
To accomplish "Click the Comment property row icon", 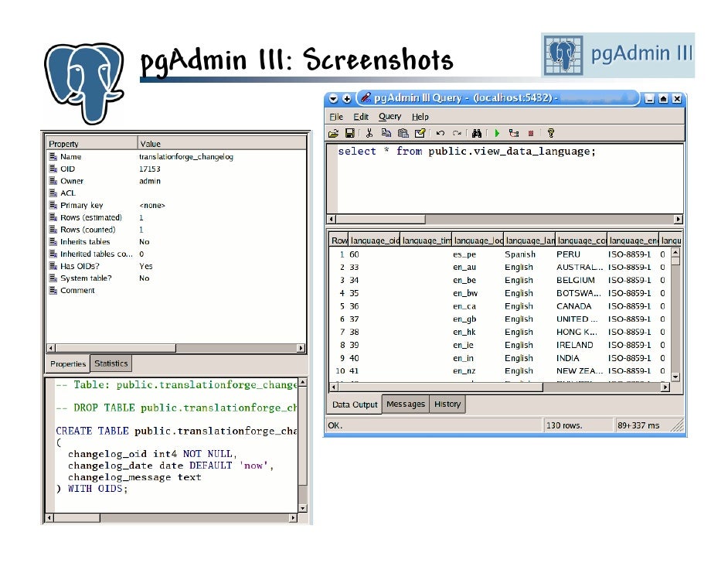I will tap(53, 290).
